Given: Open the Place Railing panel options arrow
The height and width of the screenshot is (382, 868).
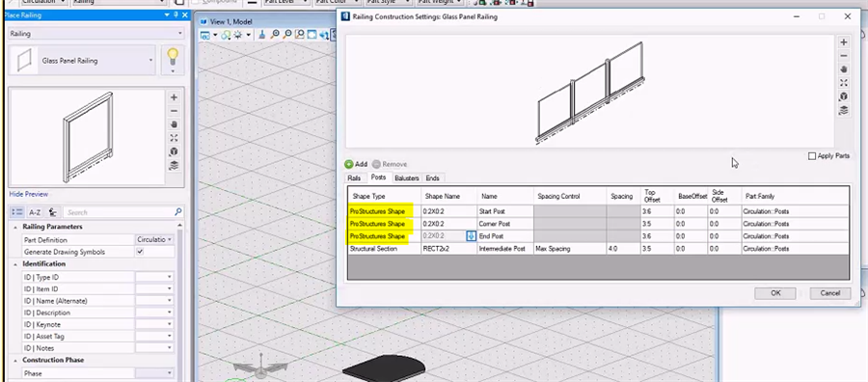Looking at the screenshot, I should click(x=168, y=15).
